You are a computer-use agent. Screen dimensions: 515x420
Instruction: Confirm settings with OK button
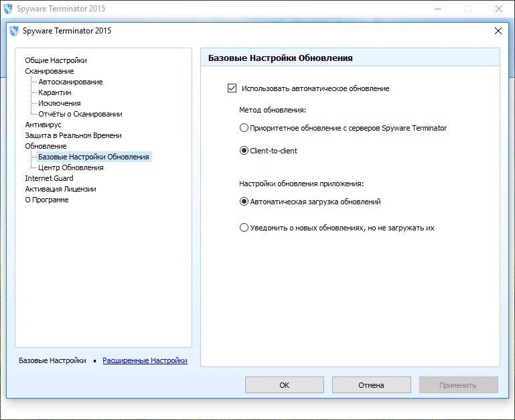tap(285, 385)
